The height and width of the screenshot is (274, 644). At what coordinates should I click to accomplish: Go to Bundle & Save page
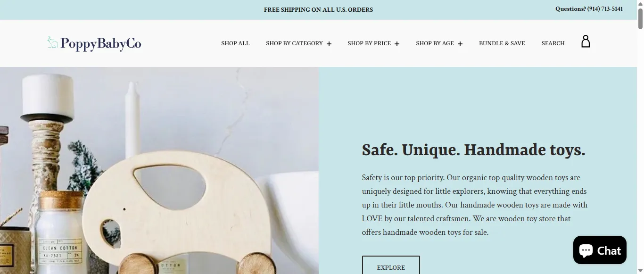click(x=502, y=43)
